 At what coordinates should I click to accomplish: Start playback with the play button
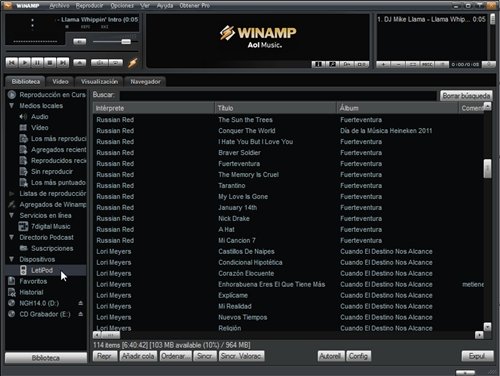coord(25,62)
